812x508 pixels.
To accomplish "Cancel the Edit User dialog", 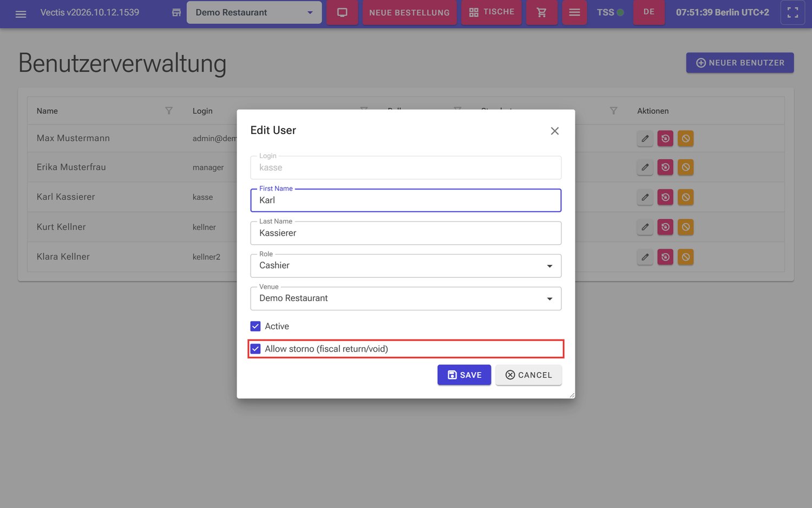I will pos(528,375).
